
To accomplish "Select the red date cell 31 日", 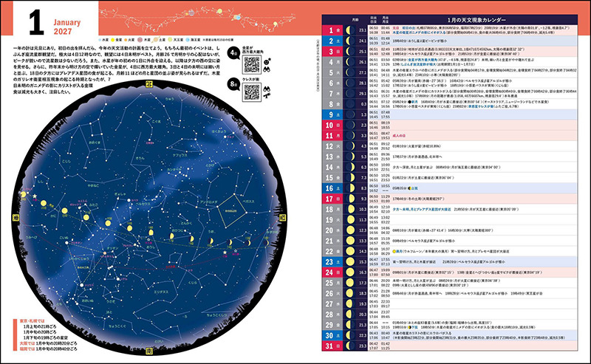I will pos(332,346).
